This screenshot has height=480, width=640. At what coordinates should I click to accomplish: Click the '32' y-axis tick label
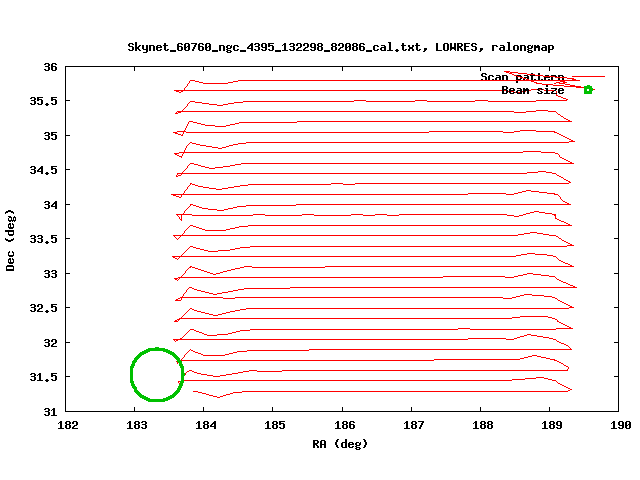50,343
